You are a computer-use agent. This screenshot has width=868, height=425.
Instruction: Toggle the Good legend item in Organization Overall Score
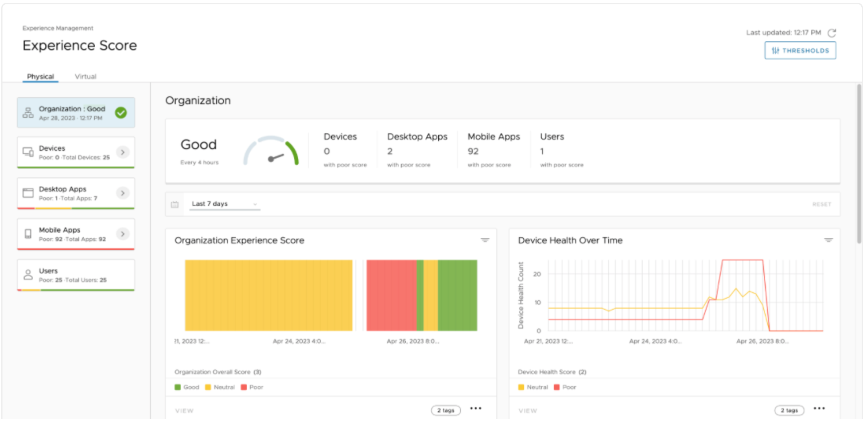click(187, 387)
